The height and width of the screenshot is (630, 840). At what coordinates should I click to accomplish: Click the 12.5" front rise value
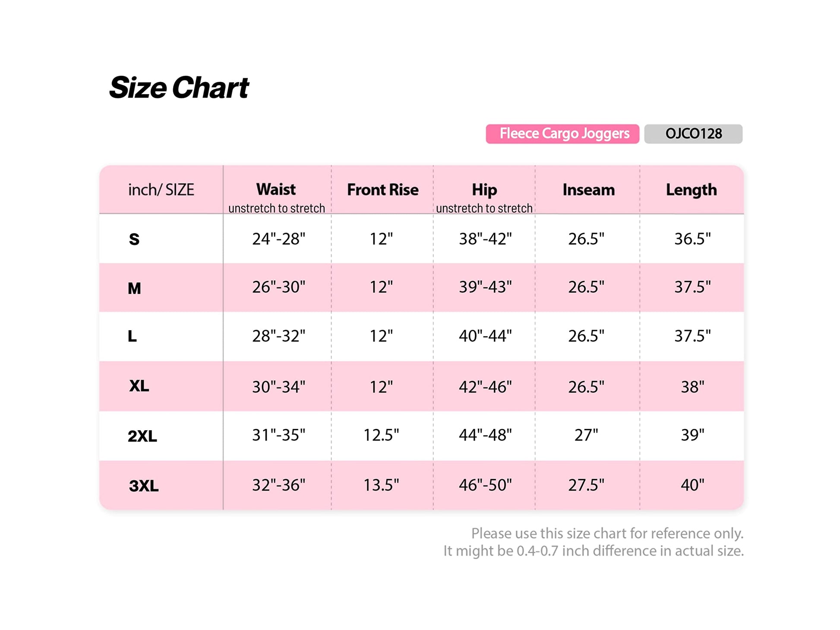[381, 435]
